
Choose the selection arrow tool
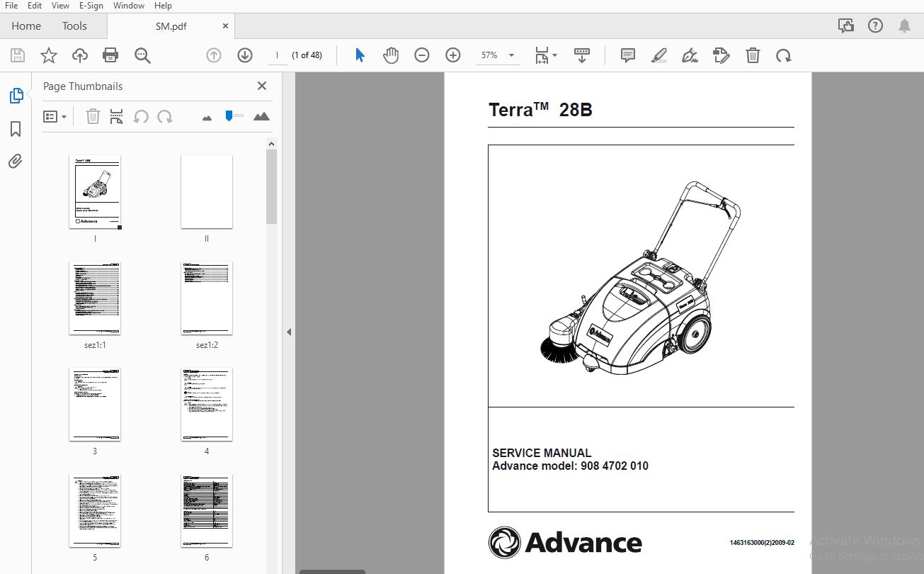[360, 55]
